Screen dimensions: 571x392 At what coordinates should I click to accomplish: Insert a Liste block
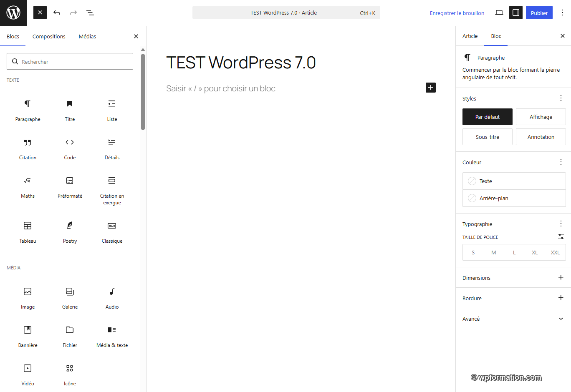tap(112, 110)
